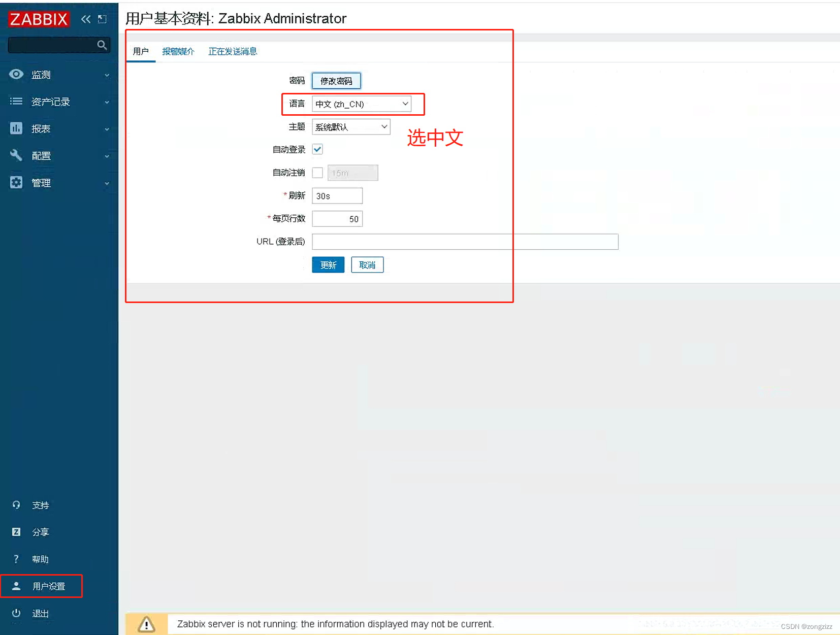Click the 退出 power icon

point(16,613)
